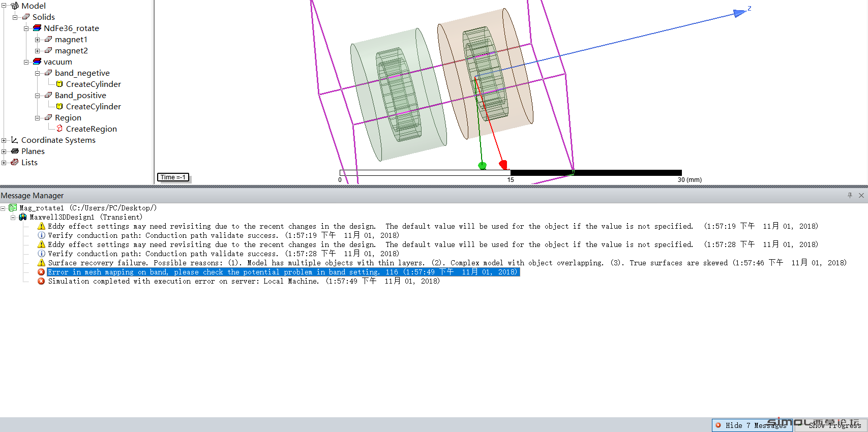Click the magnet2 solid icon

click(48, 50)
